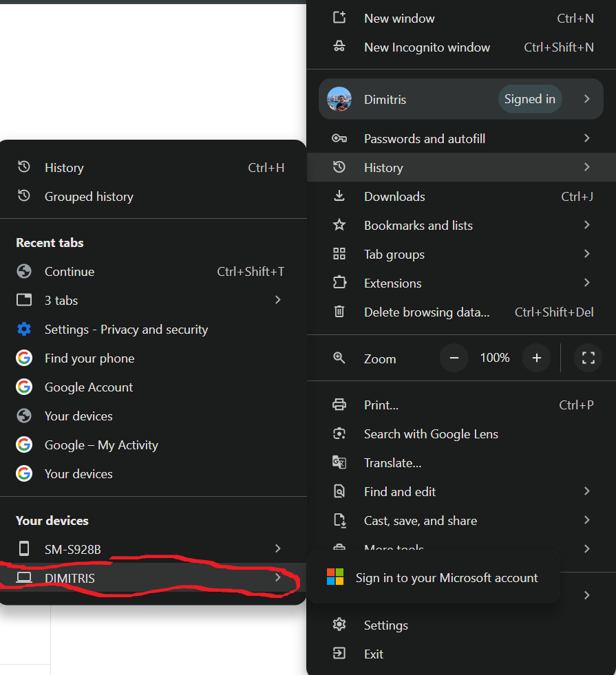Expand Dimitris profile submenu arrow
This screenshot has width=616, height=675.
[x=586, y=99]
